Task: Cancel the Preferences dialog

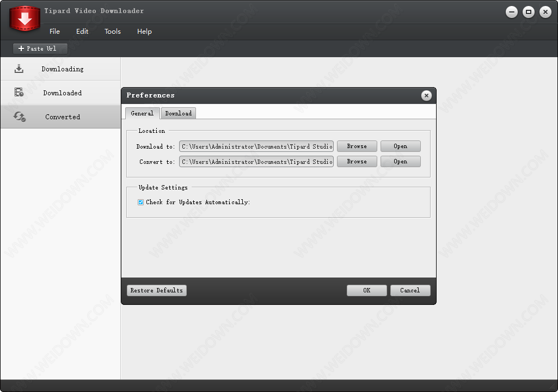Action: click(410, 291)
